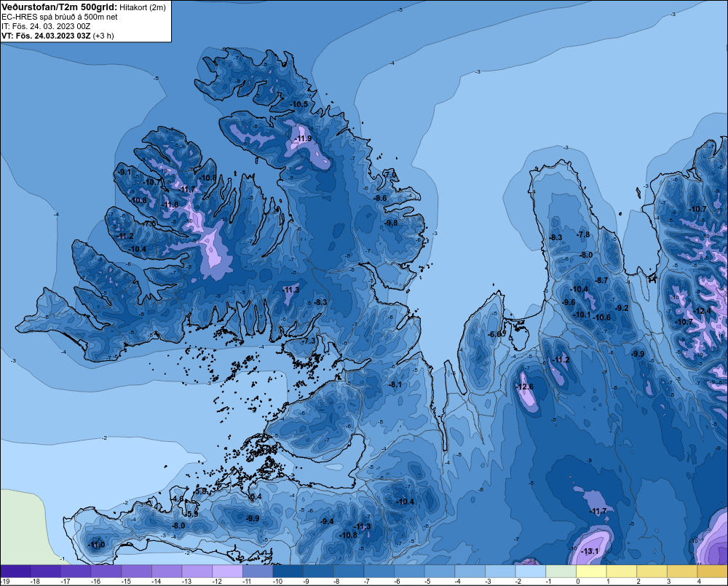The height and width of the screenshot is (586, 728).
Task: Click the -7.3 temperature value on the map
Action: (309, 341)
